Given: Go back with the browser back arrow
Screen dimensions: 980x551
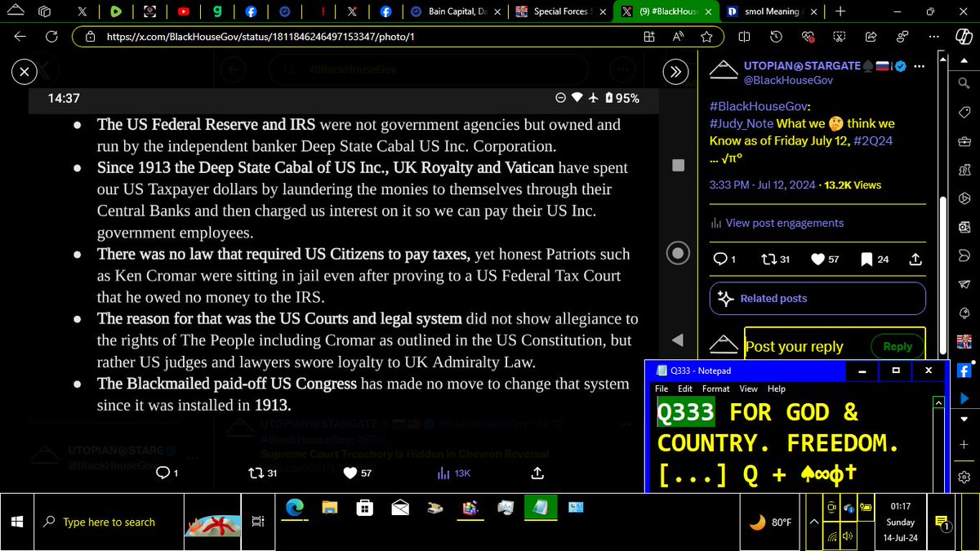Looking at the screenshot, I should pyautogui.click(x=20, y=37).
